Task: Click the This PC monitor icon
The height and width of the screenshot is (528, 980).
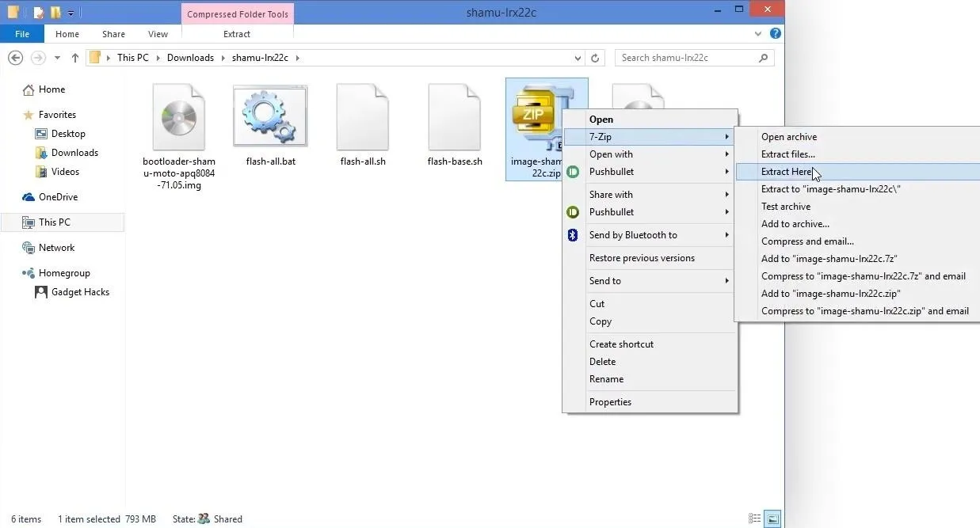Action: coord(29,222)
